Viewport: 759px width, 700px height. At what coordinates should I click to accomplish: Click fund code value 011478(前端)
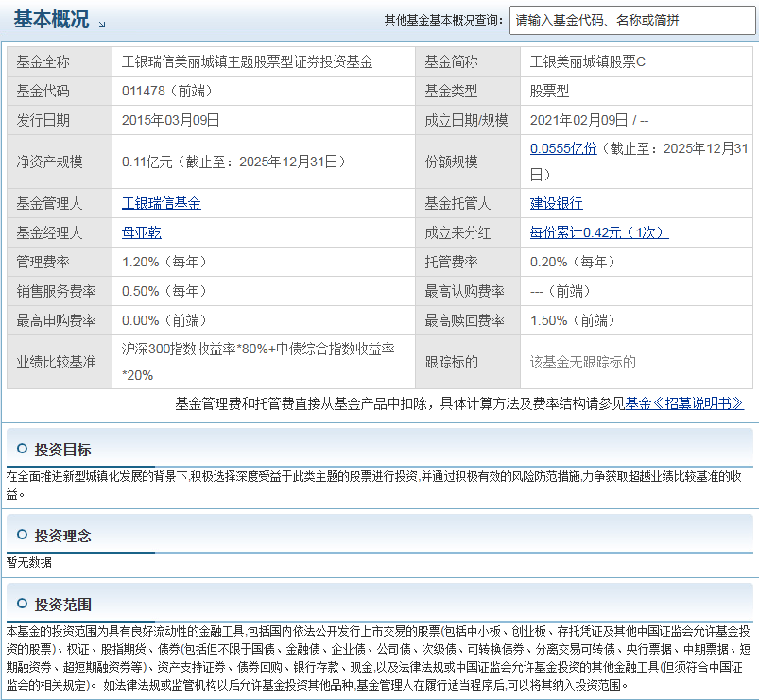pyautogui.click(x=167, y=91)
